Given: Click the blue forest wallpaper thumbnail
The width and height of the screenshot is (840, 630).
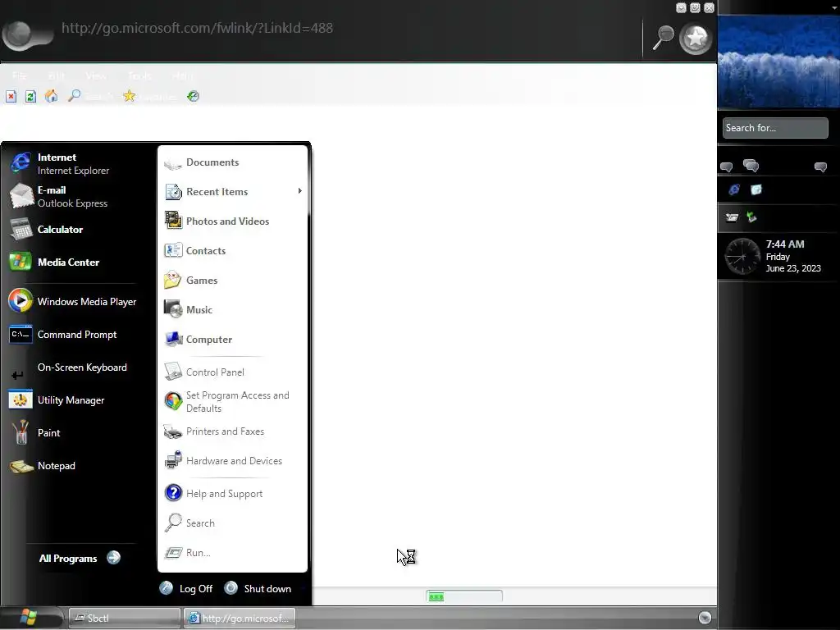Looking at the screenshot, I should click(x=779, y=62).
